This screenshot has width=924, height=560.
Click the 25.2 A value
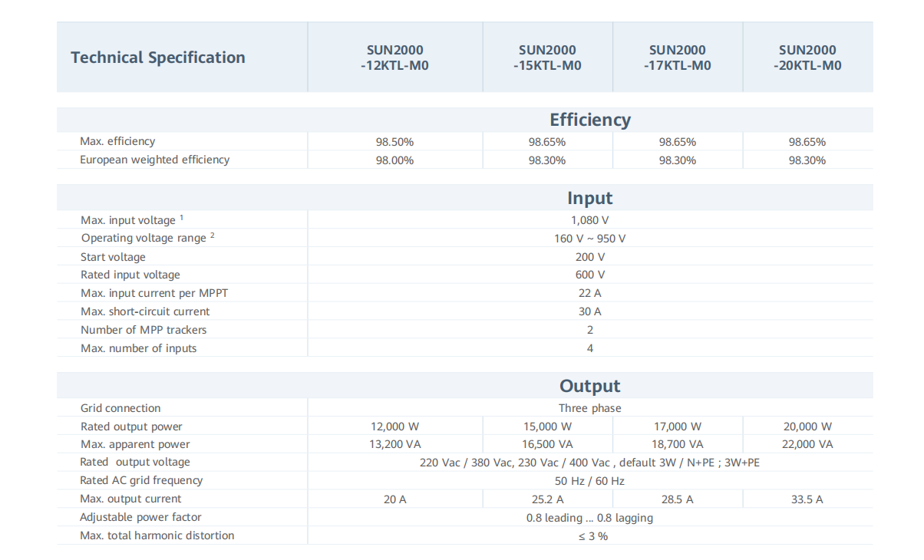tap(547, 499)
